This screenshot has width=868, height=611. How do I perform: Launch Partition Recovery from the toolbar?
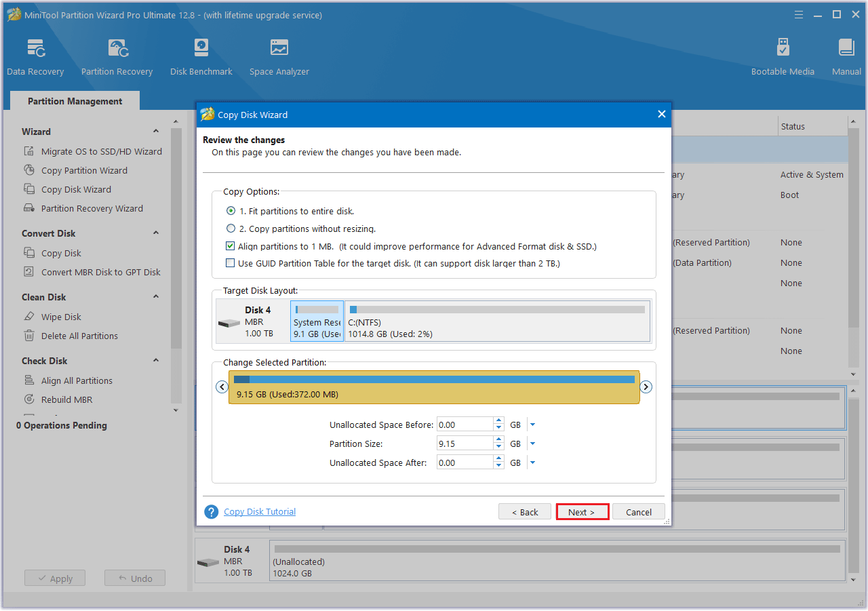[117, 57]
